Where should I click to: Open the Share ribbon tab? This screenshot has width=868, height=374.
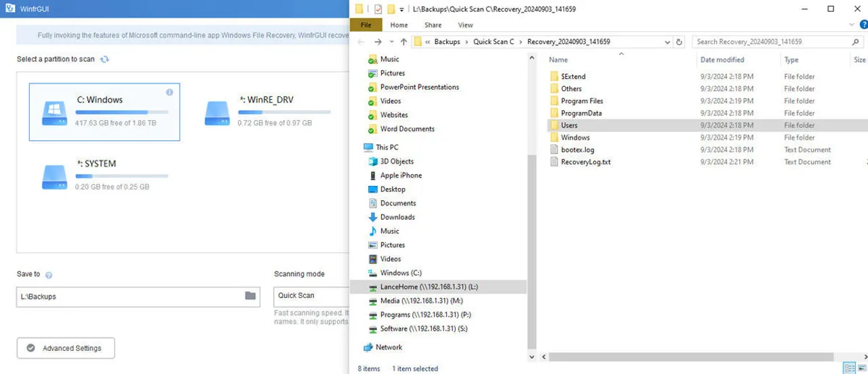coord(433,25)
